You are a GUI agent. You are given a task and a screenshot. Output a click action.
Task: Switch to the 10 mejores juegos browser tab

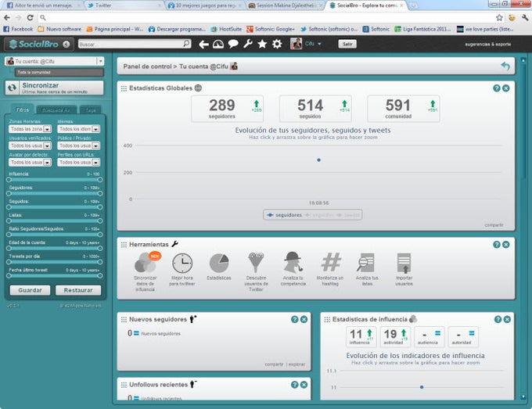click(x=205, y=5)
